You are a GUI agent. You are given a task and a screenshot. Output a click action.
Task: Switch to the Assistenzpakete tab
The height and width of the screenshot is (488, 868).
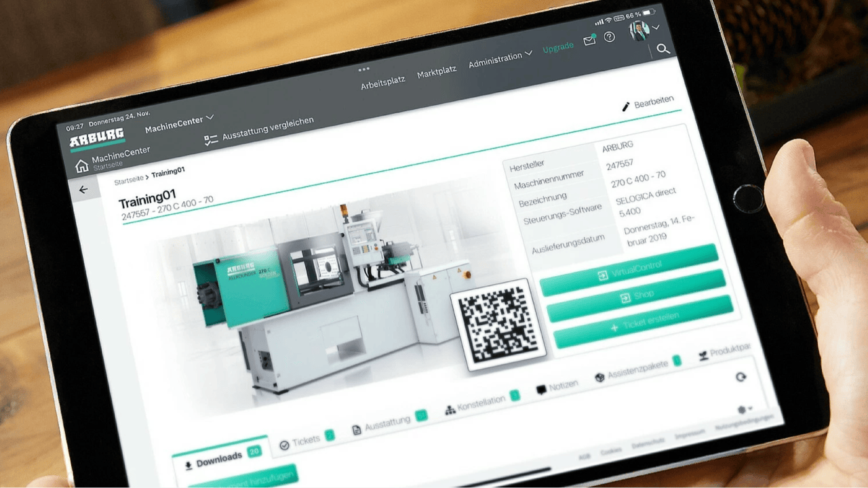[x=637, y=369]
